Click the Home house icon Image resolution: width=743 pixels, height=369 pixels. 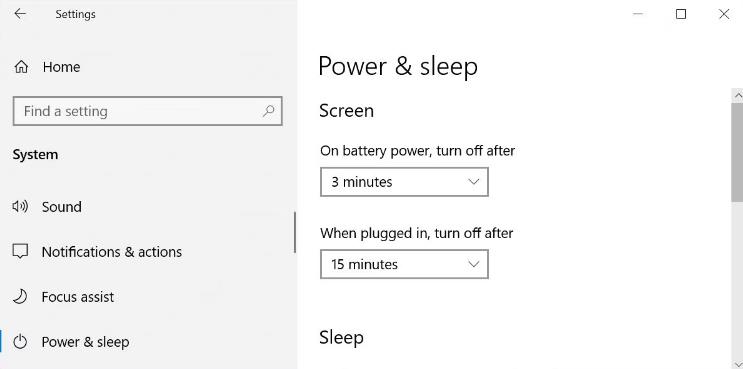(21, 67)
